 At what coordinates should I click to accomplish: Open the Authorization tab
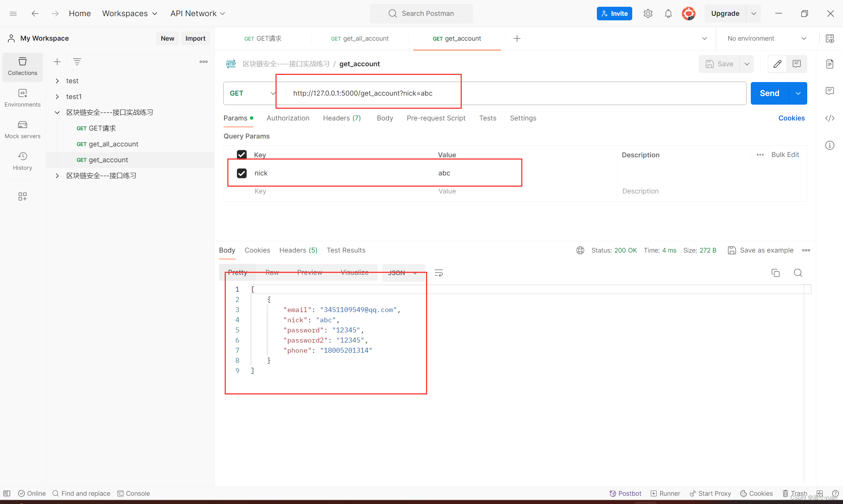point(288,118)
